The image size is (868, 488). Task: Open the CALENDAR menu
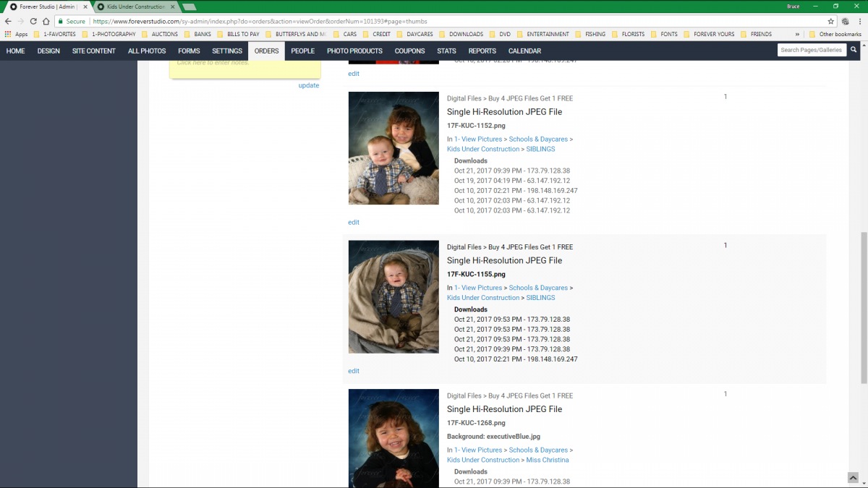coord(524,51)
